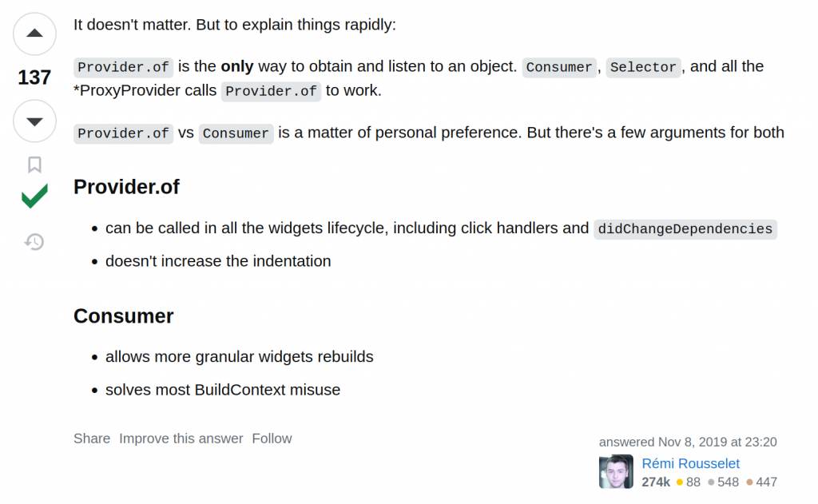Image resolution: width=818 pixels, height=504 pixels.
Task: Click the bronze badge count 447
Action: [x=761, y=482]
